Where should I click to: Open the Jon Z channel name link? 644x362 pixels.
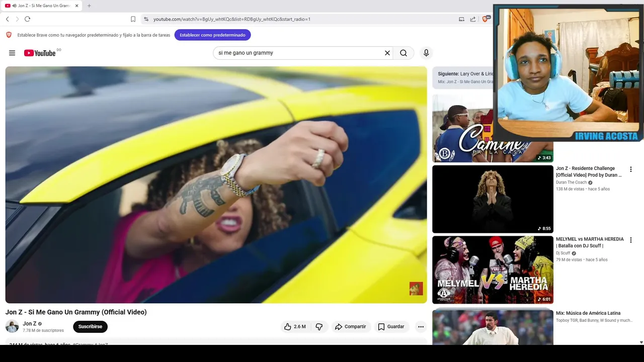[x=29, y=324]
